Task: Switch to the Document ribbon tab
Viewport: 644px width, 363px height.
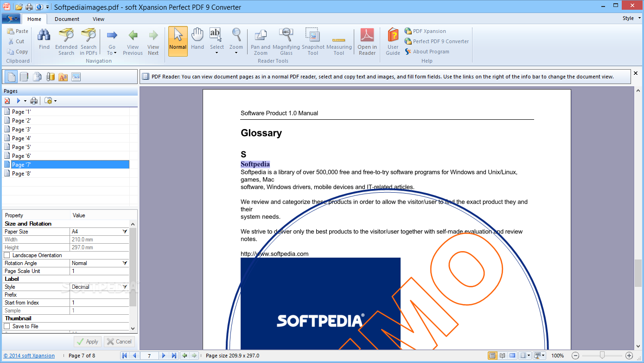Action: click(67, 19)
